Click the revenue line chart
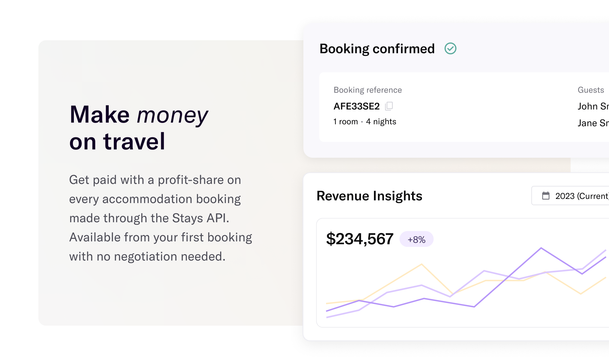Viewport: 609px width, 364px height. (x=466, y=283)
